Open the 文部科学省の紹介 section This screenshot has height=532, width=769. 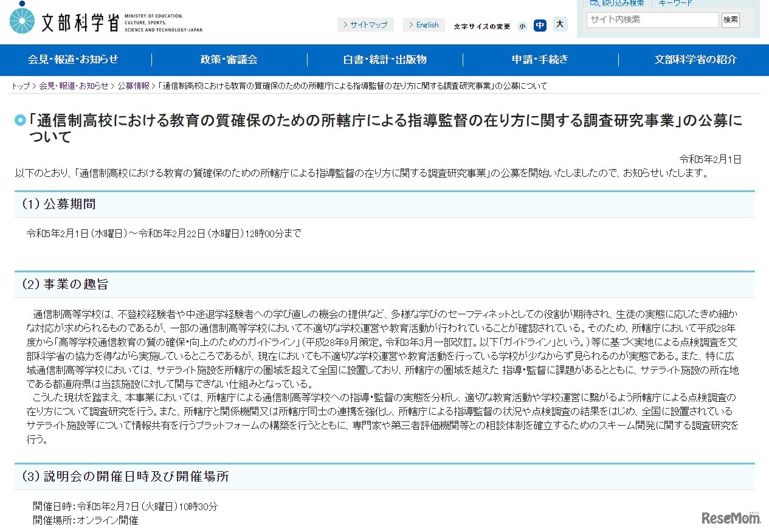[695, 60]
